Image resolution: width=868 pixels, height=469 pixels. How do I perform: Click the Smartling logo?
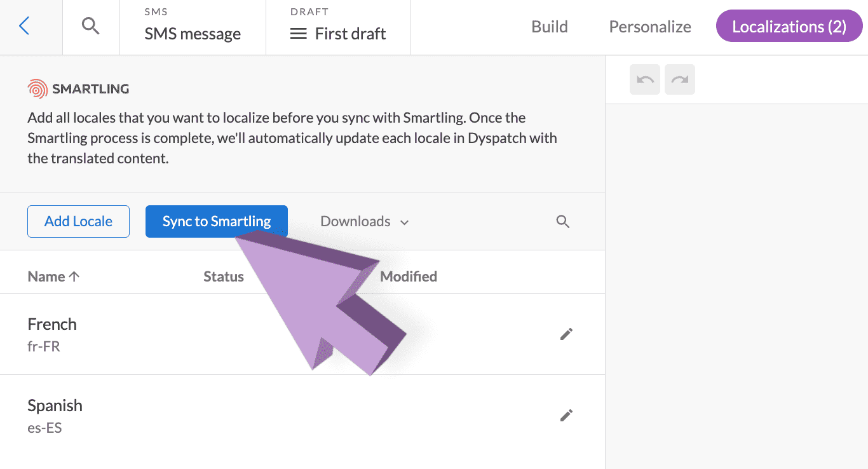click(x=79, y=89)
